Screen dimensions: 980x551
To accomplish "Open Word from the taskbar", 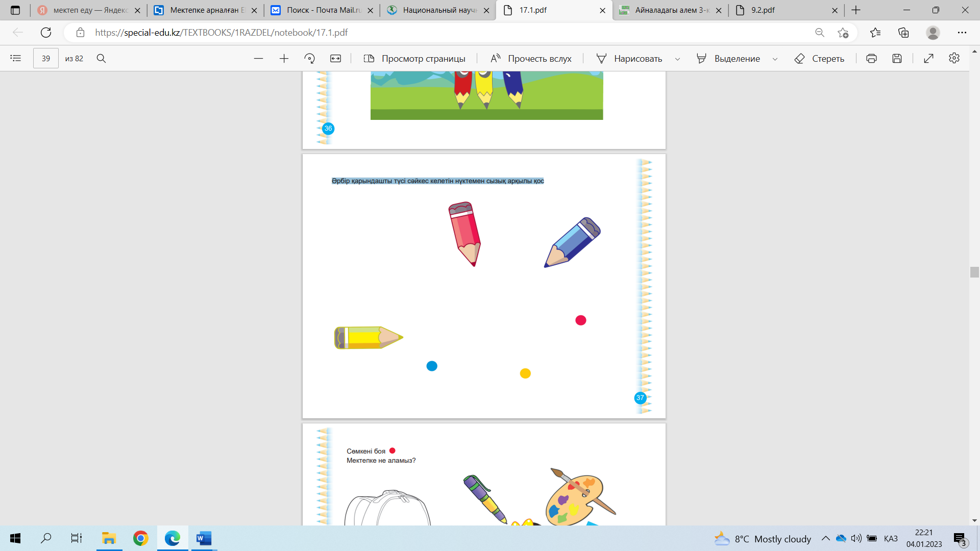I will pos(204,538).
